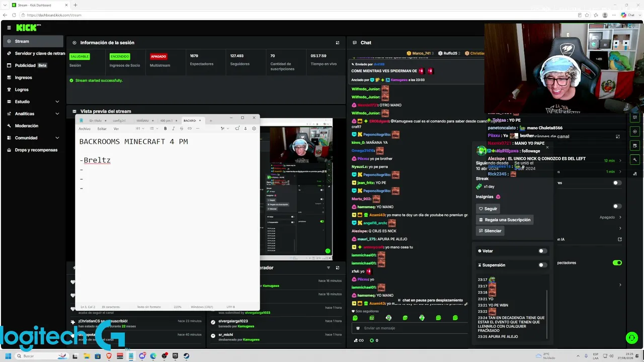Open the Stream section in sidebar
The width and height of the screenshot is (644, 362).
pyautogui.click(x=32, y=41)
